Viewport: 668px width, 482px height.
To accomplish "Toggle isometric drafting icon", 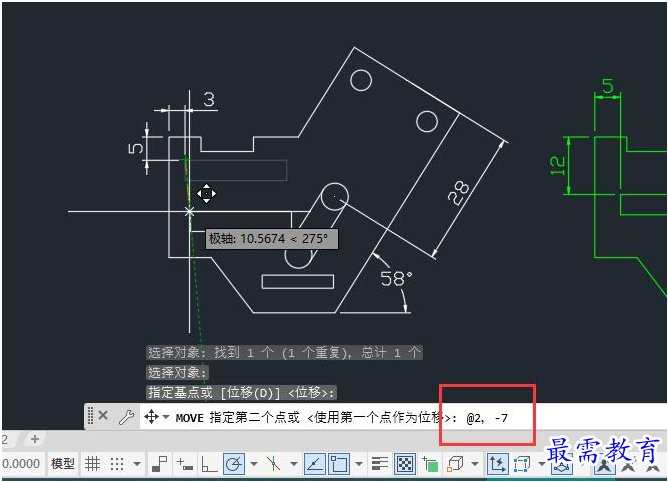I will [273, 464].
